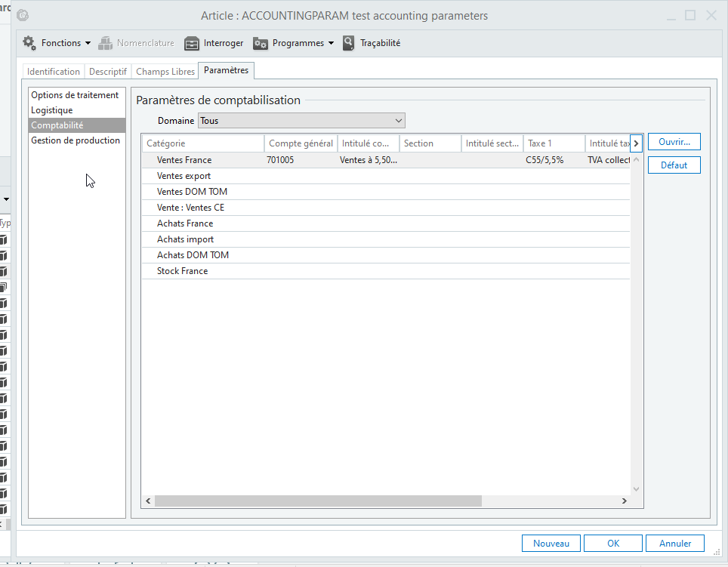Viewport: 728px width, 567px height.
Task: Click the 701005 account cell
Action: tap(301, 160)
